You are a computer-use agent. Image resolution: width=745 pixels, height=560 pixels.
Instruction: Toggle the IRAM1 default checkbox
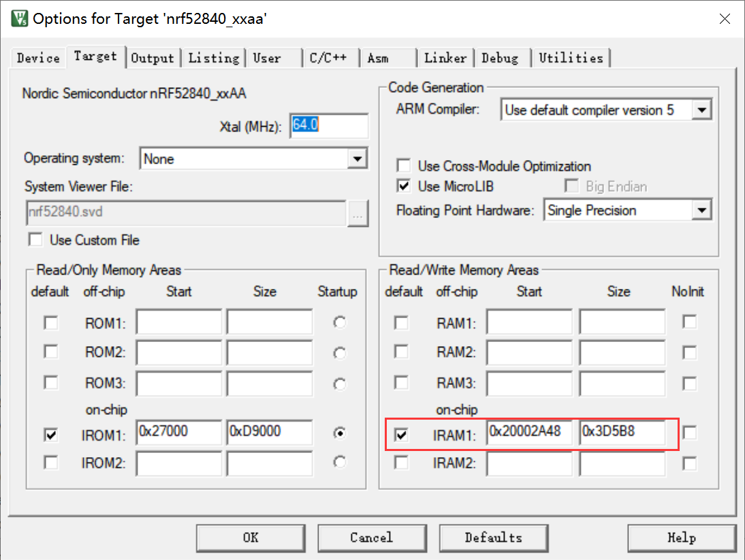pos(402,435)
